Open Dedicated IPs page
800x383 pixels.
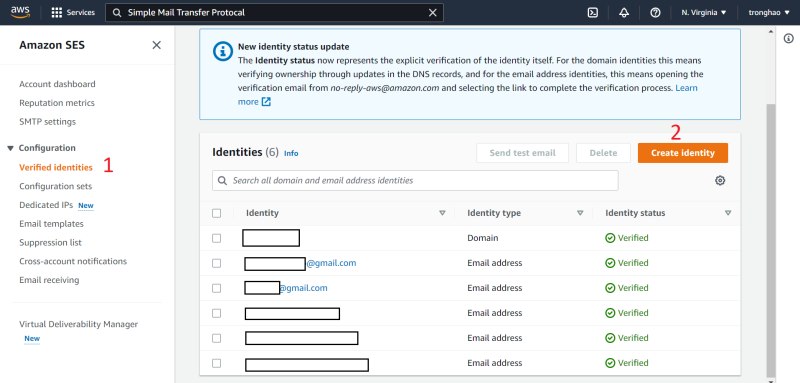point(46,205)
